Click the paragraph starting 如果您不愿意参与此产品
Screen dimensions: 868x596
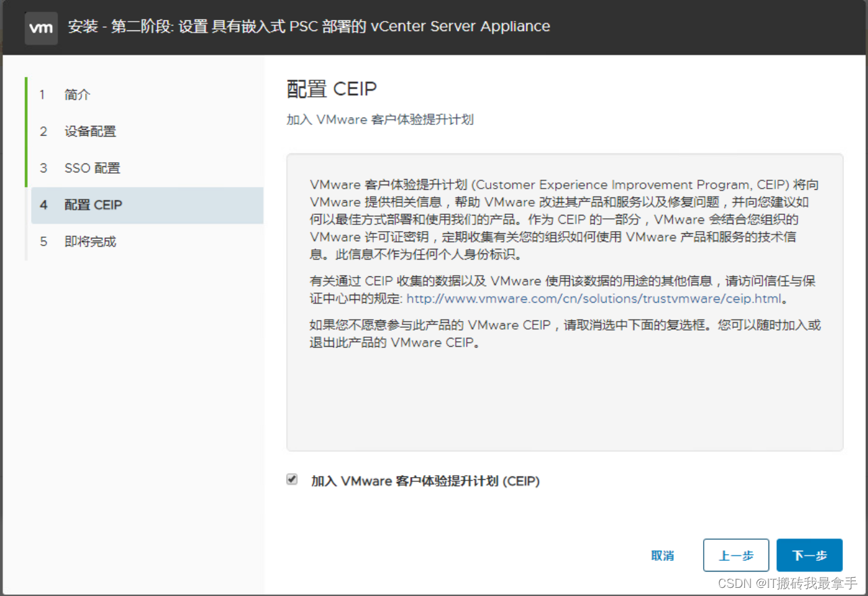(x=565, y=334)
